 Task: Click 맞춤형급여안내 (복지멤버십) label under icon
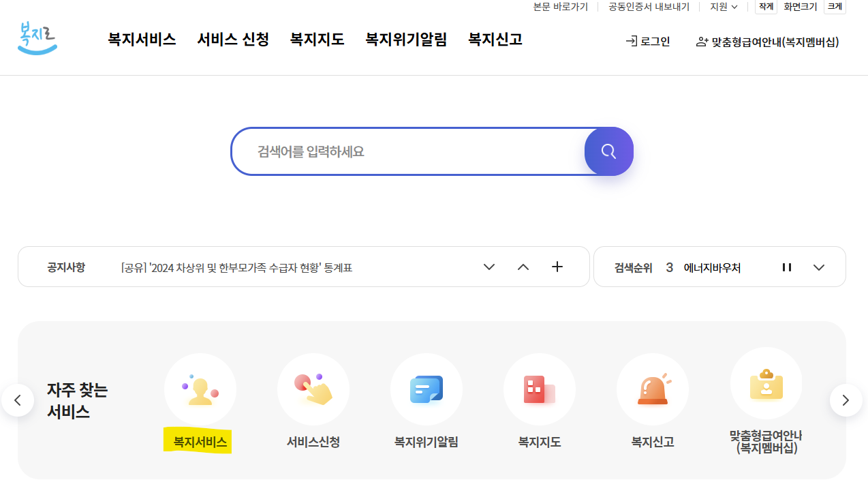[x=766, y=442]
